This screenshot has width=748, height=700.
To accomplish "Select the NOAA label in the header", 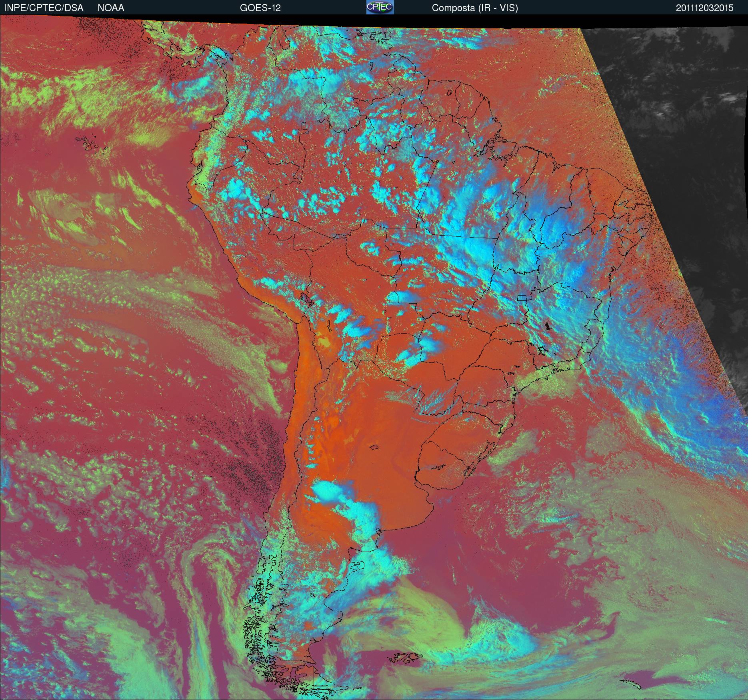I will (x=111, y=8).
